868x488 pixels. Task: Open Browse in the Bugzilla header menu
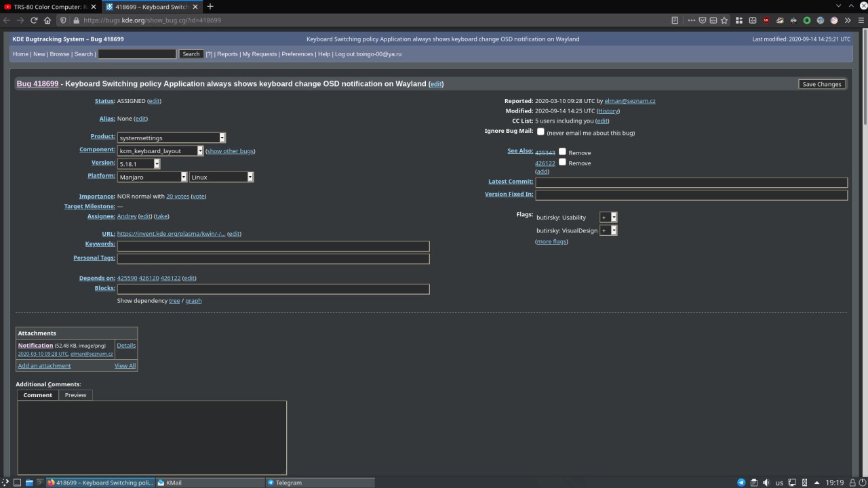tap(59, 54)
